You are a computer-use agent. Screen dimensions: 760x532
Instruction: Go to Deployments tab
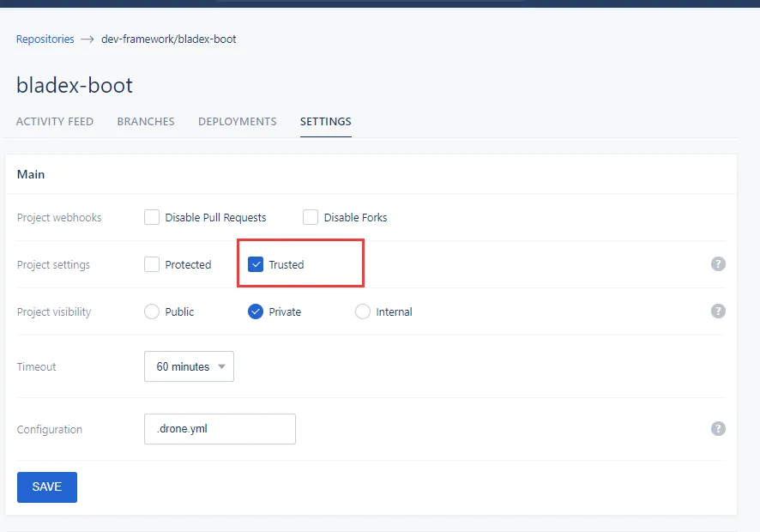237,122
